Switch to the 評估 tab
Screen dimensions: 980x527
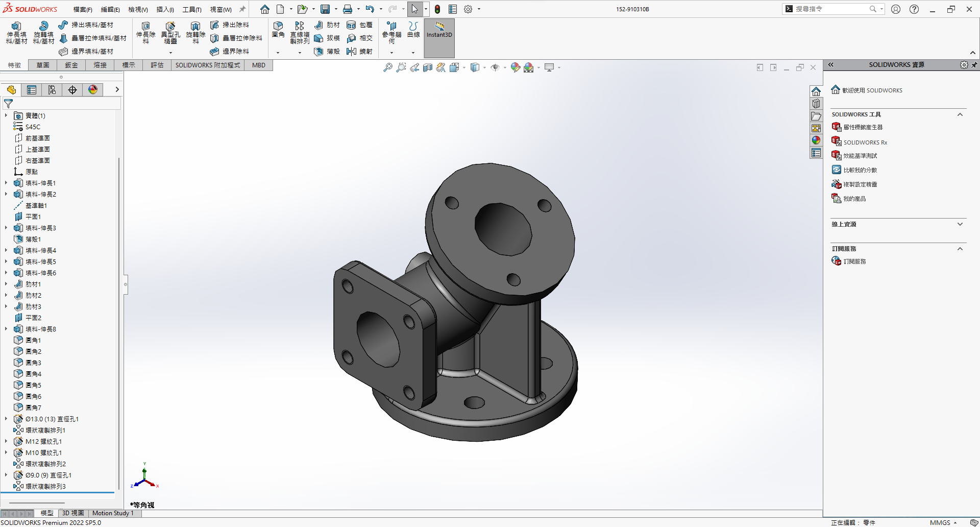click(x=157, y=65)
